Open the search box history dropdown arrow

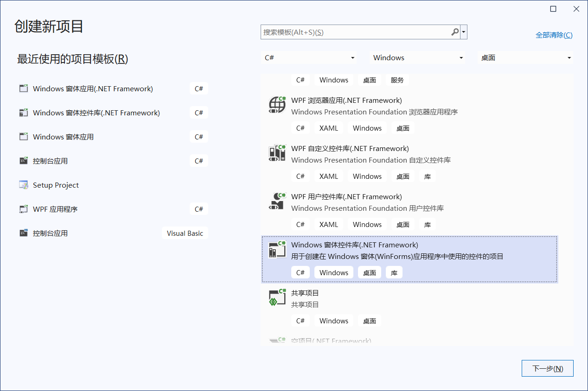click(464, 32)
